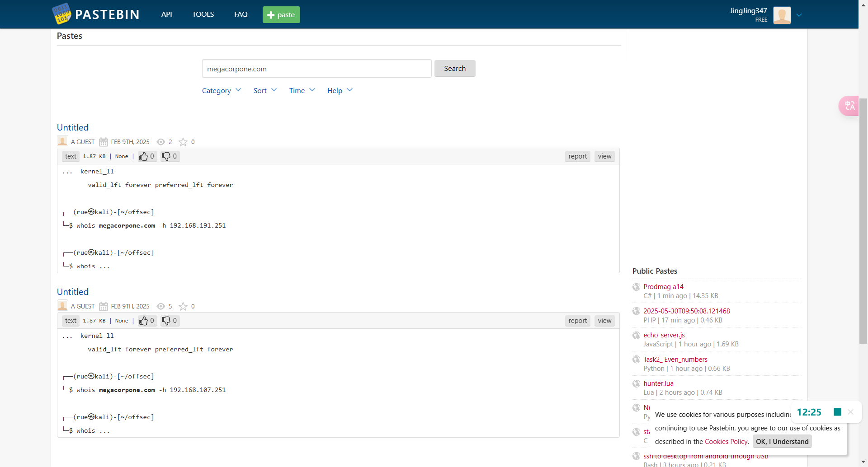The width and height of the screenshot is (868, 467).
Task: Dislike the first paste with thumbs down
Action: 170,156
